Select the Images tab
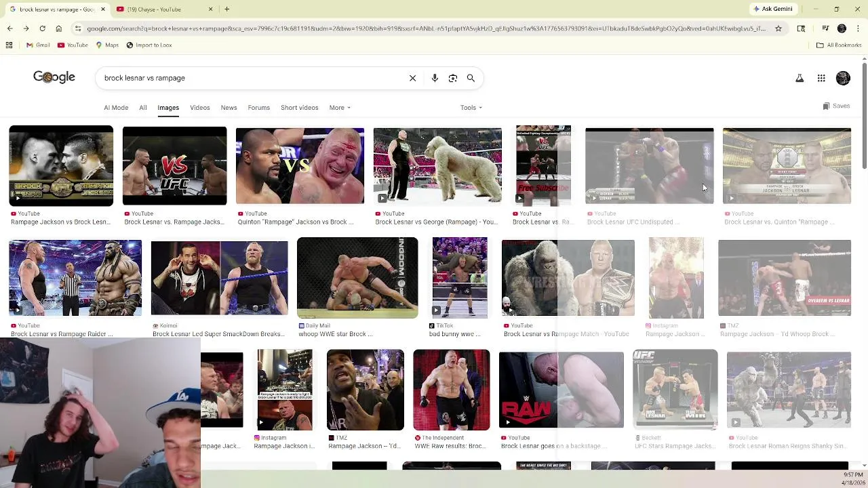Viewport: 868px width, 488px height. click(x=168, y=108)
